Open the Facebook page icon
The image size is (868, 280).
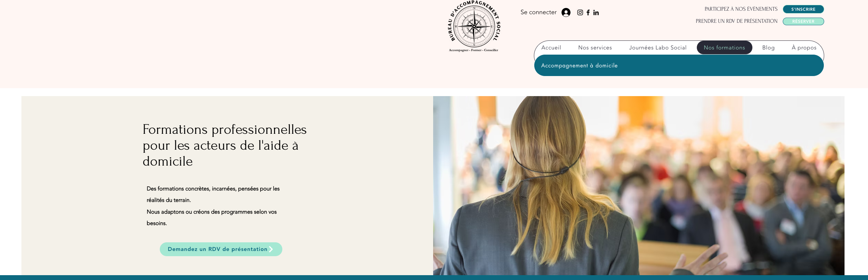tap(588, 12)
